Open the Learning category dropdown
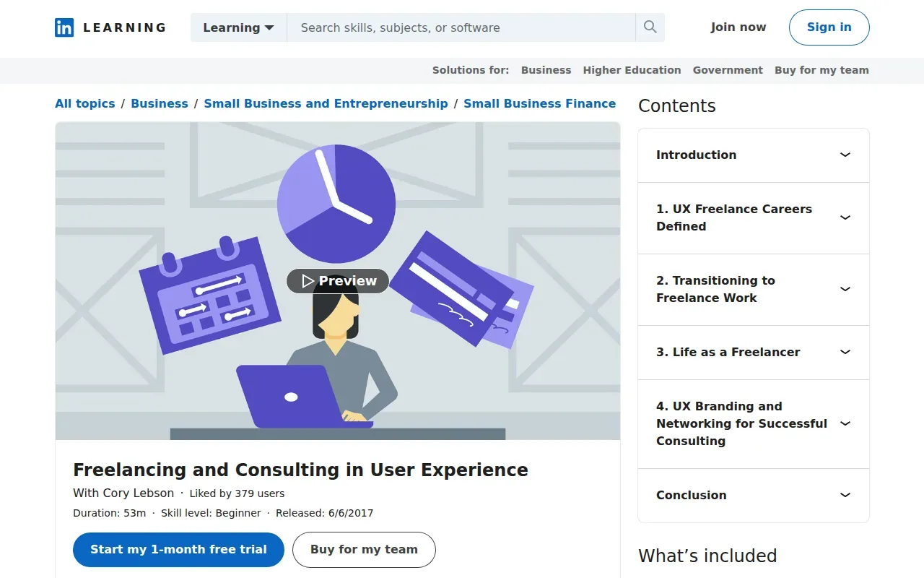Screen dimensions: 924x578 pyautogui.click(x=238, y=27)
